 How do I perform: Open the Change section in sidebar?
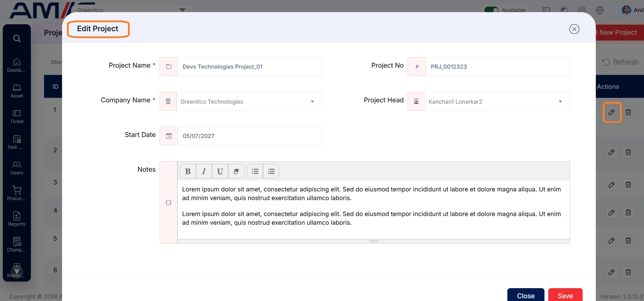17,245
